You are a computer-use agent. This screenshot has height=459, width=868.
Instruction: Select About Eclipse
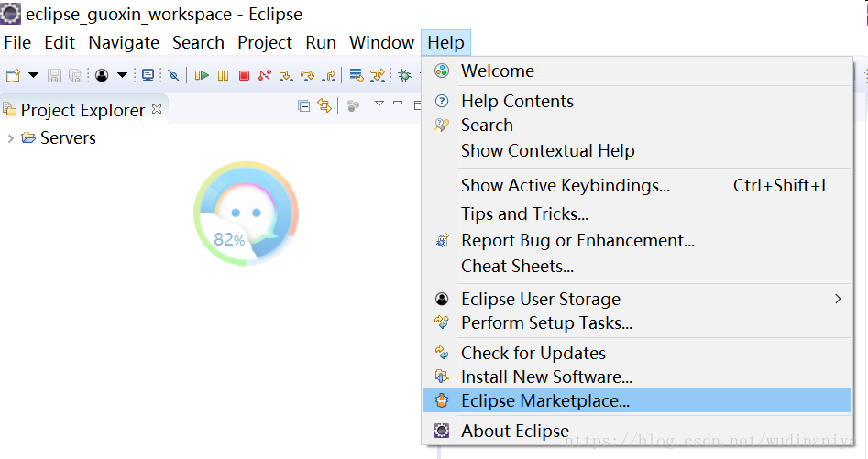click(637, 431)
